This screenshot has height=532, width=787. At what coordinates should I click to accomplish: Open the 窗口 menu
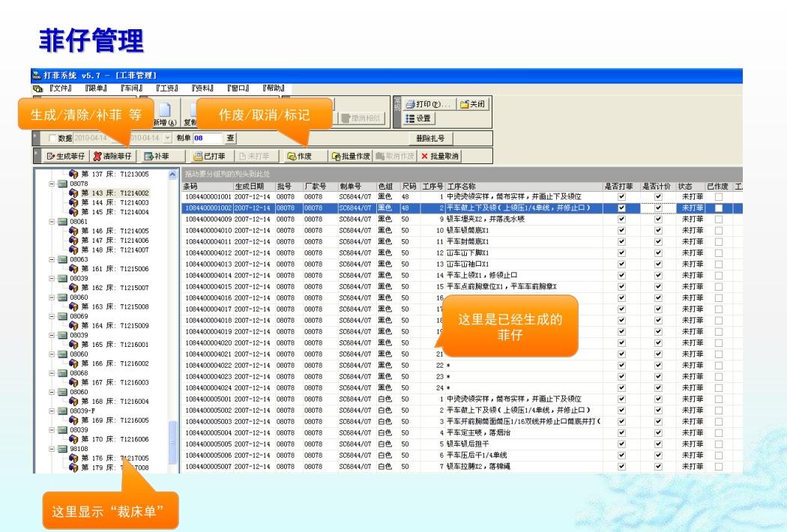[238, 88]
